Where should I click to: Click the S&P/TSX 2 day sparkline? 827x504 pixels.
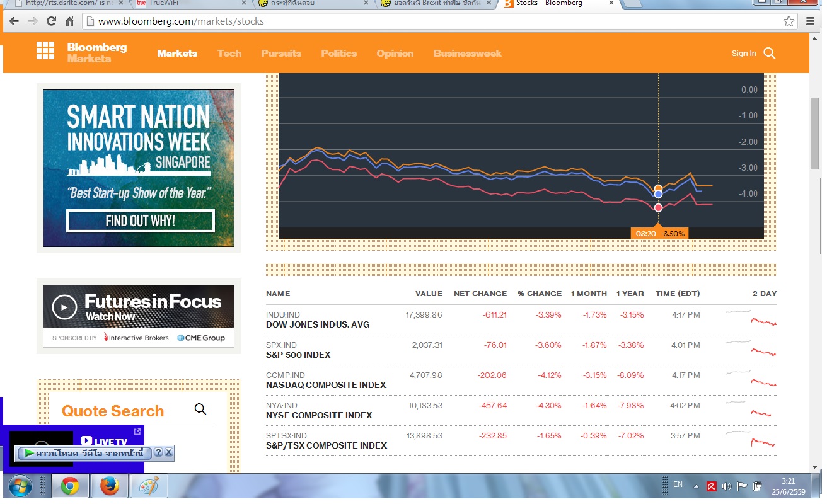751,438
